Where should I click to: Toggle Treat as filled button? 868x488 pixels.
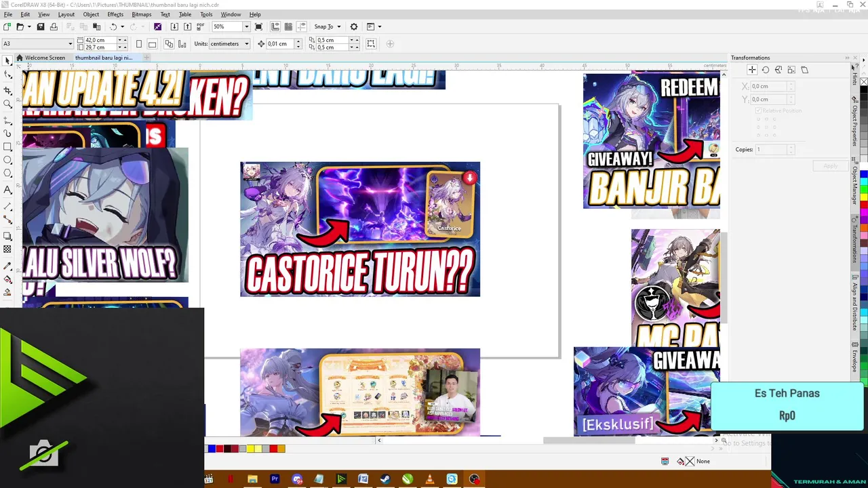click(x=371, y=44)
